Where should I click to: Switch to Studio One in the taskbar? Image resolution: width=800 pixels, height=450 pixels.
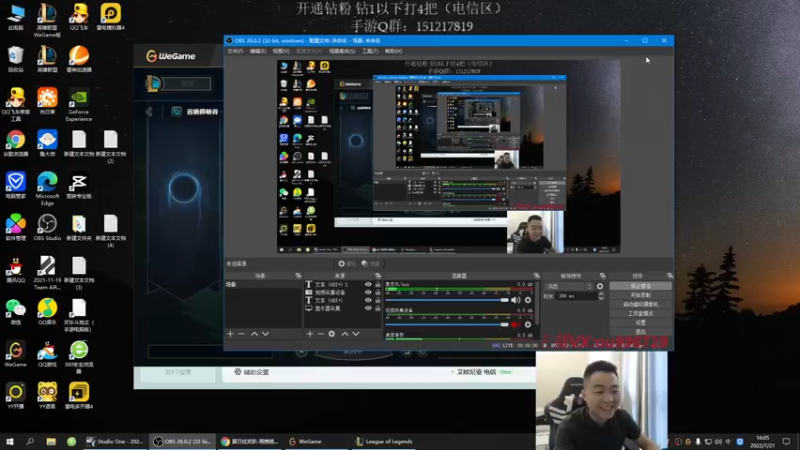[114, 441]
